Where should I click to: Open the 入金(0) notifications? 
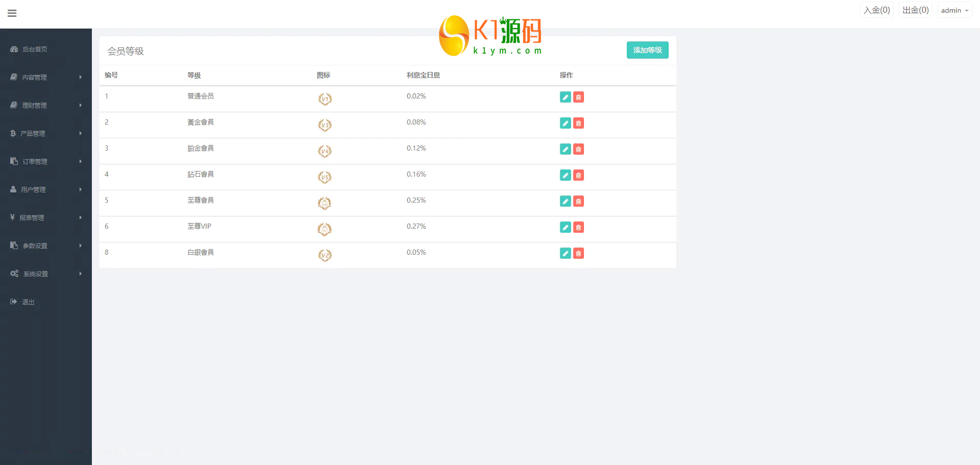[x=876, y=10]
